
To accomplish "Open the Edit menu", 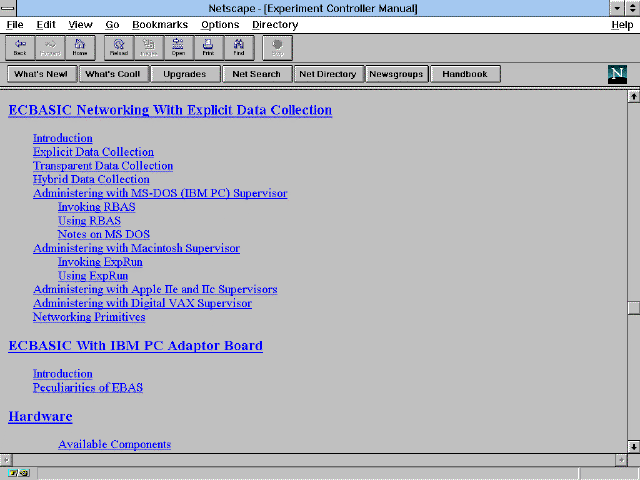I will pos(46,25).
